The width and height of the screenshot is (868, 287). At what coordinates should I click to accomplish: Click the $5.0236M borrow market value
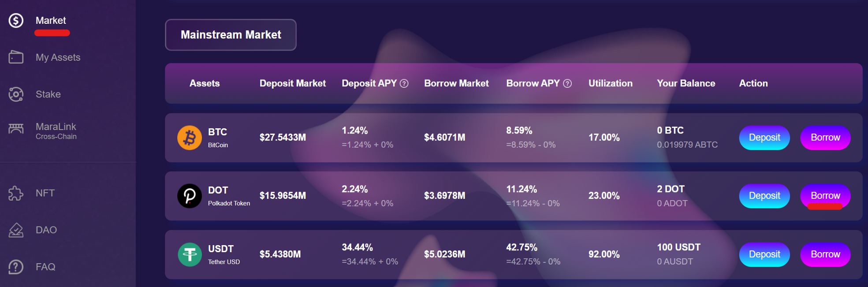pyautogui.click(x=444, y=254)
